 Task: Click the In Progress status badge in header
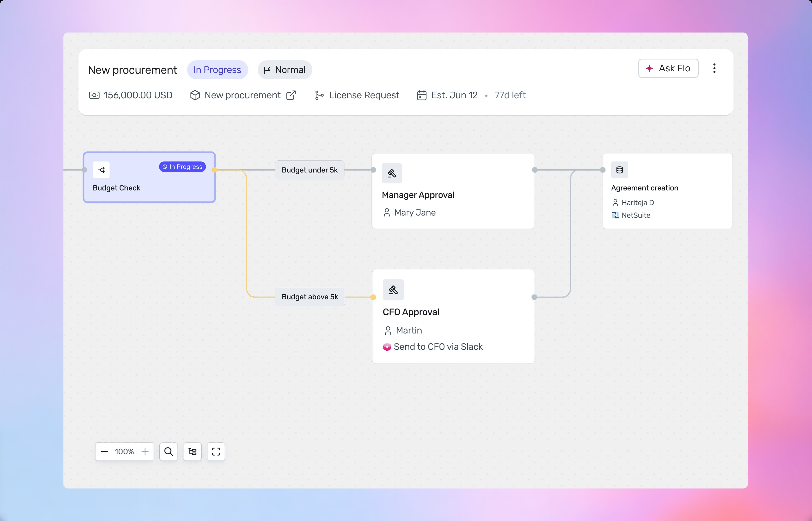217,70
